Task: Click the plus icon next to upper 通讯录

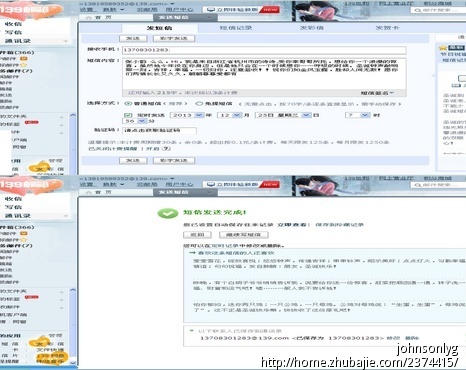Action: click(66, 41)
